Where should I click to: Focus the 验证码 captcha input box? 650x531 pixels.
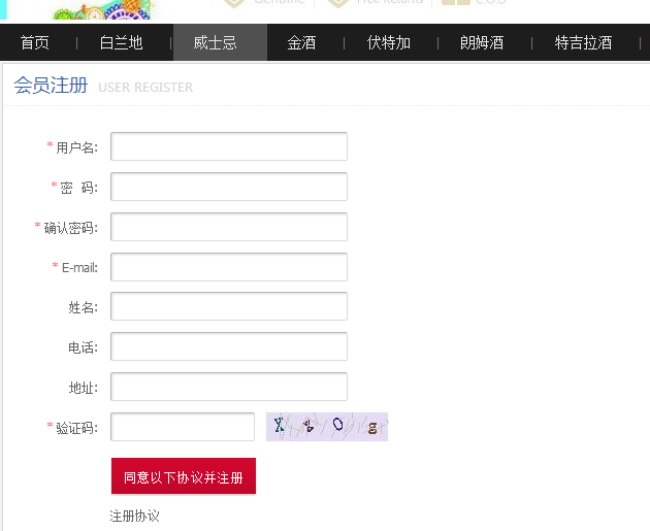[182, 427]
